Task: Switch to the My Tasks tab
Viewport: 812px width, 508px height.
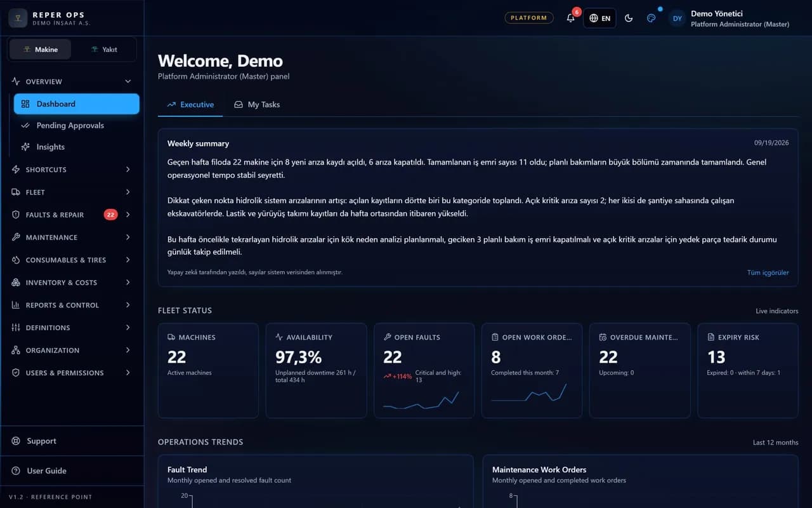Action: coord(257,105)
